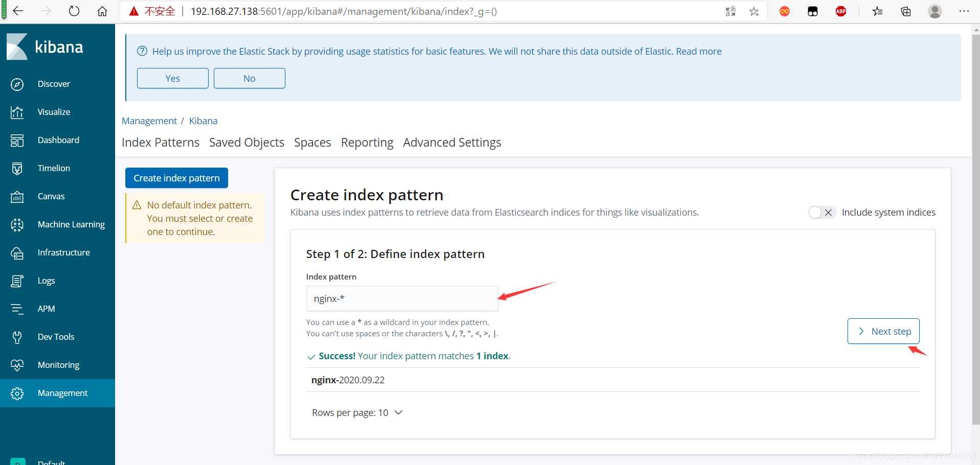Viewport: 980px width, 465px height.
Task: Reload the page with refresh icon
Action: pyautogui.click(x=74, y=11)
